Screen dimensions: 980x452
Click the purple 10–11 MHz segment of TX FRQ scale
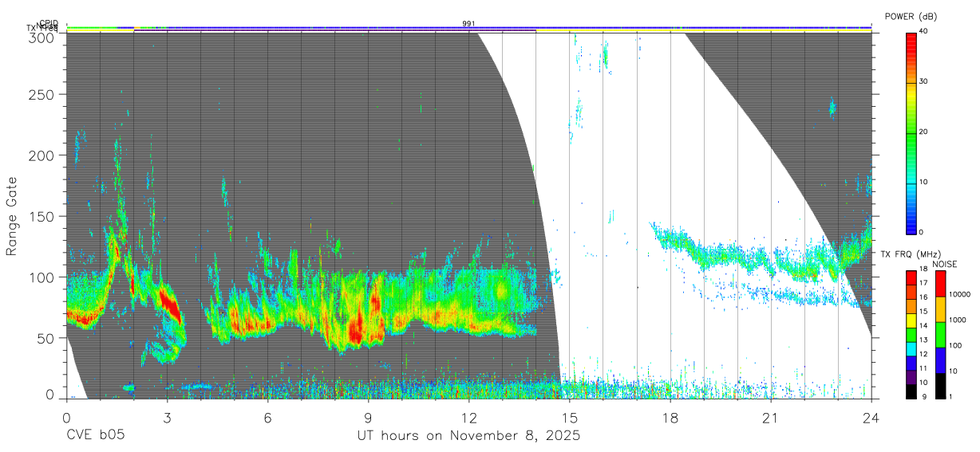point(911,376)
